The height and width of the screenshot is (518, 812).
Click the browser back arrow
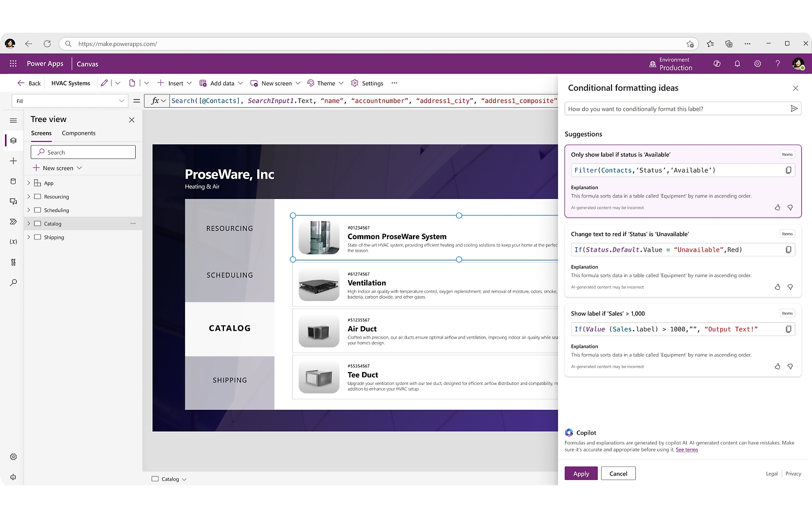(28, 44)
